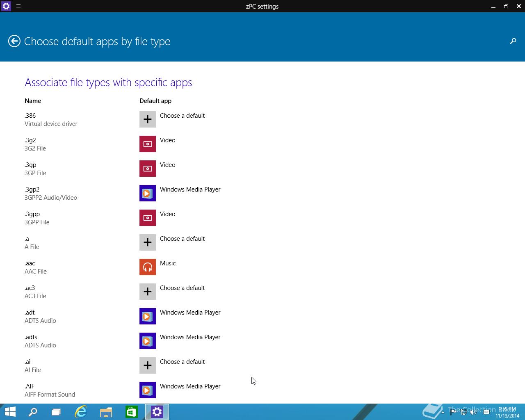Viewport: 525px width, 420px height.
Task: Show hidden tray icons arrow
Action: point(443,412)
